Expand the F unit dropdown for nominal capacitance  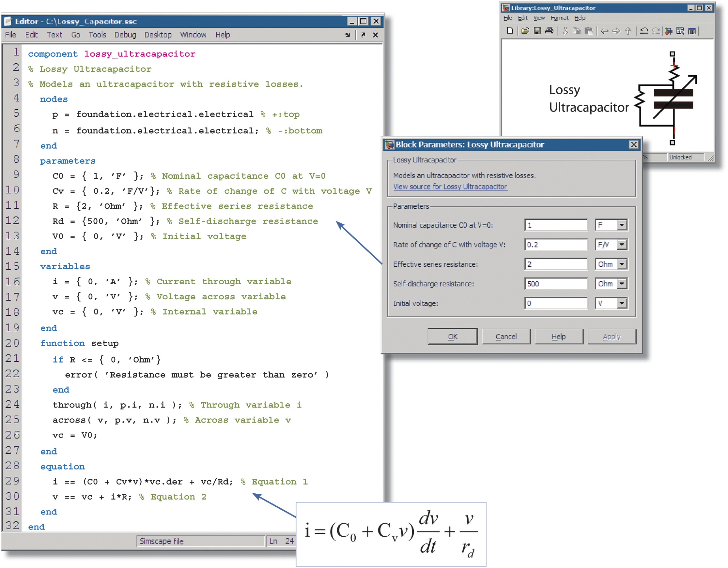pos(622,225)
